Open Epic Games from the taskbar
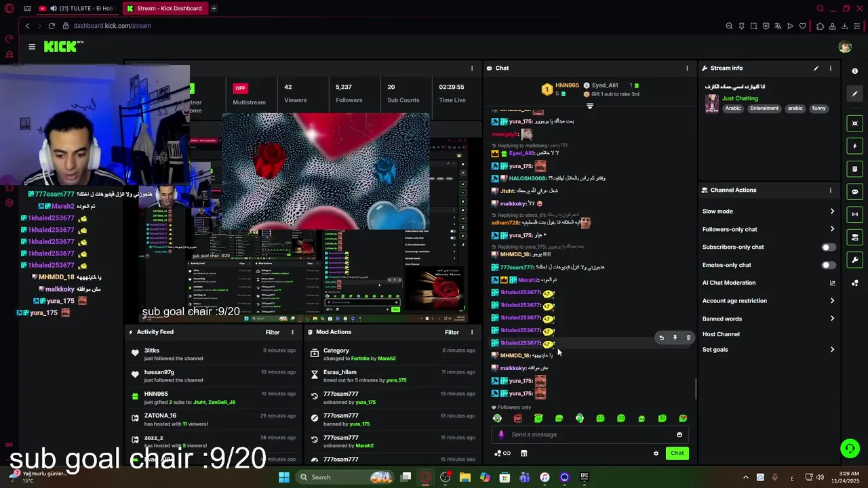The height and width of the screenshot is (488, 868). pyautogui.click(x=584, y=477)
